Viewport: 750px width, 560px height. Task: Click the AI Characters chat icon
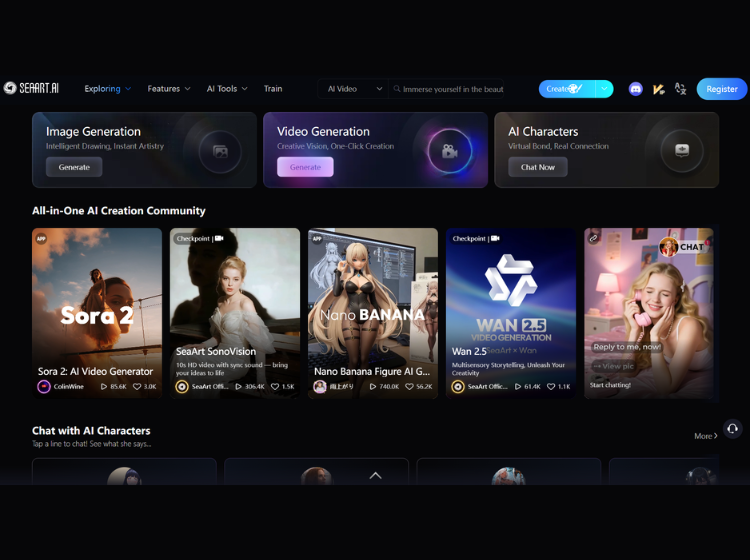681,150
